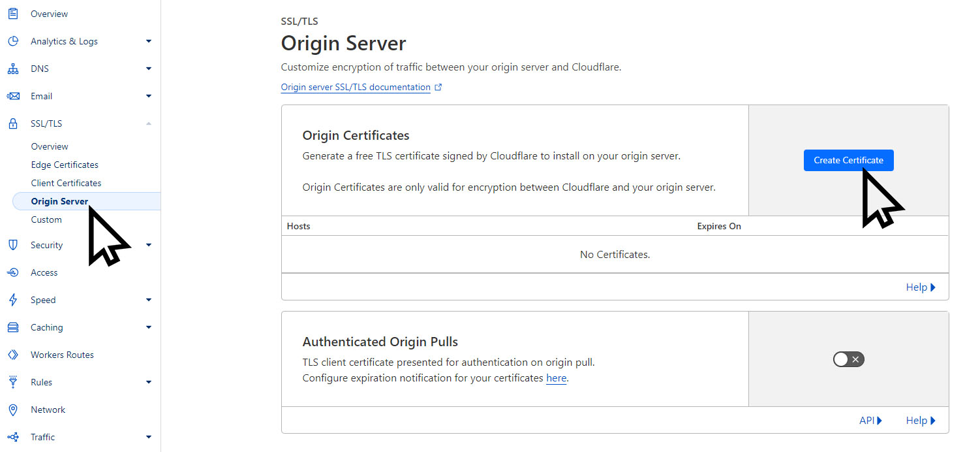Select Client Certificates in sidebar
This screenshot has height=452, width=980.
pos(66,183)
